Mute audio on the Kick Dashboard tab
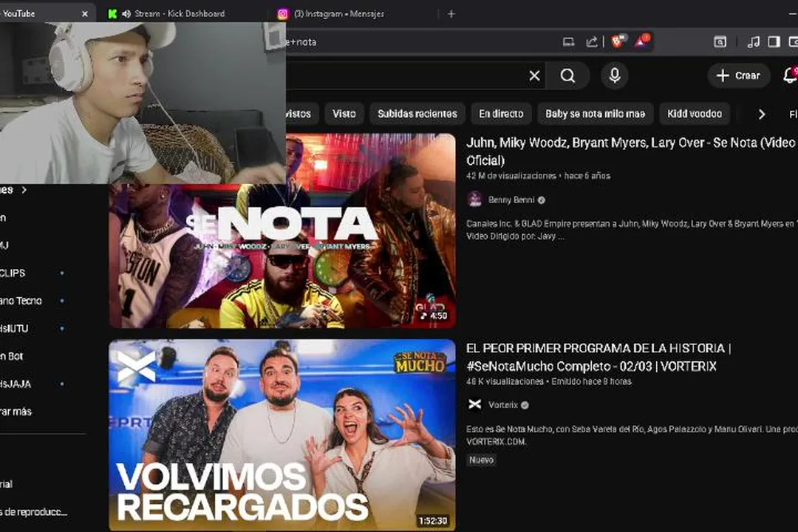798x532 pixels. click(126, 14)
